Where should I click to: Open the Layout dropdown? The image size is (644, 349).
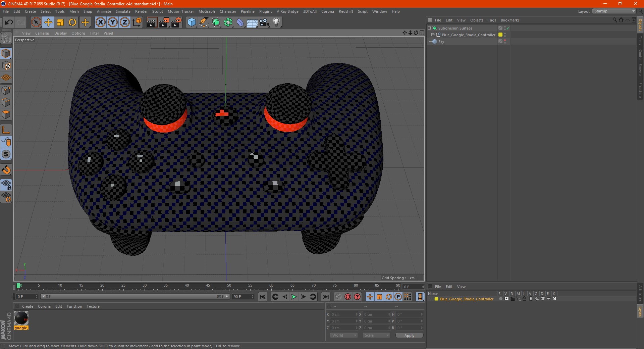click(x=614, y=11)
